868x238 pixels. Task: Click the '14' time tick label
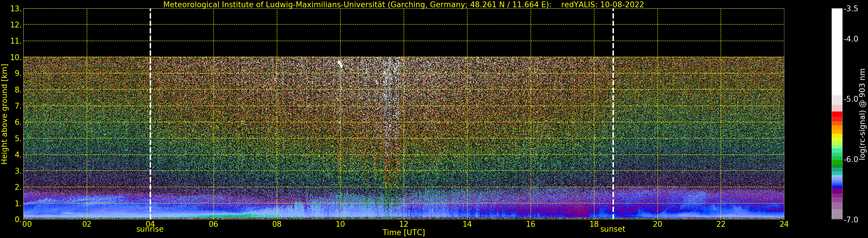[467, 224]
